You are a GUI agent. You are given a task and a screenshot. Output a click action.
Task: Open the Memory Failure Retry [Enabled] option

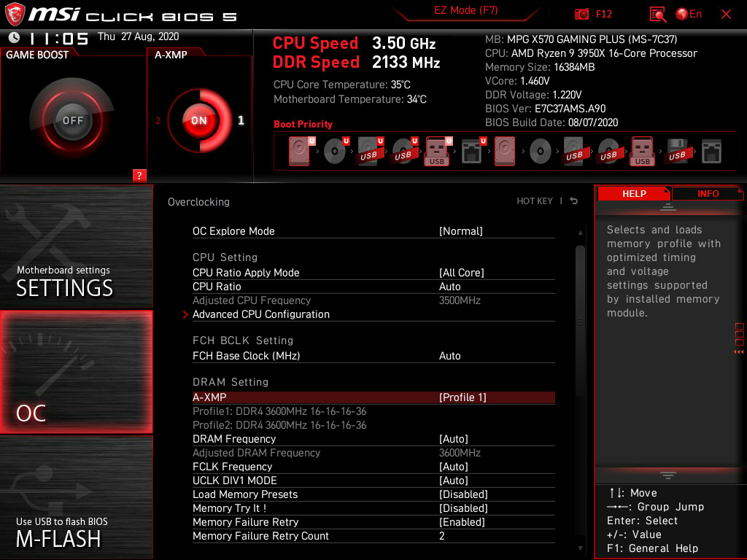(373, 522)
